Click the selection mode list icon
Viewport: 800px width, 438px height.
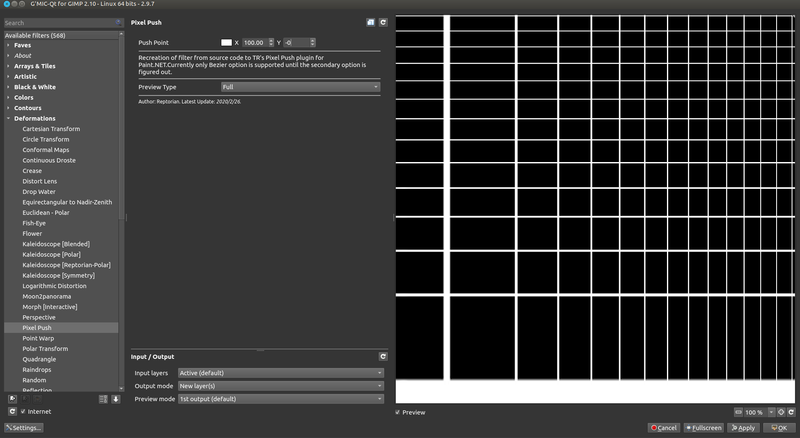103,399
